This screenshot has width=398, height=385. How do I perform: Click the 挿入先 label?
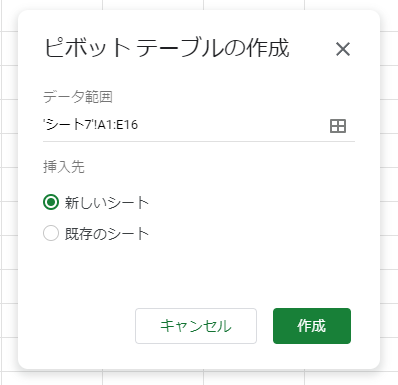[x=64, y=167]
